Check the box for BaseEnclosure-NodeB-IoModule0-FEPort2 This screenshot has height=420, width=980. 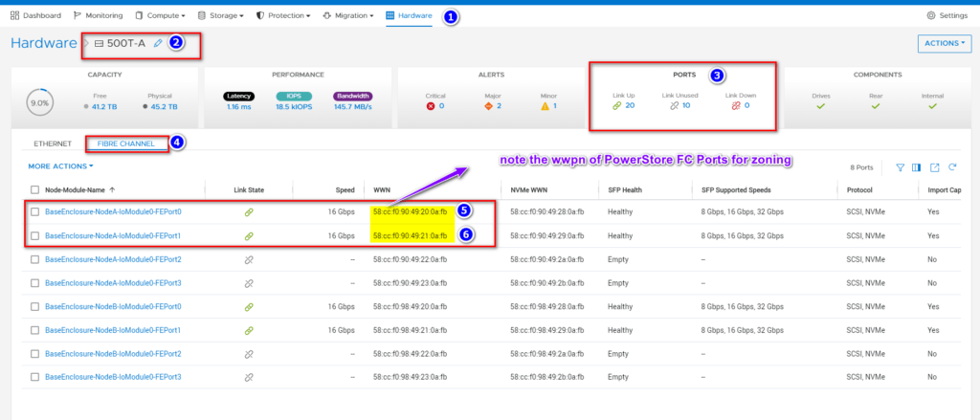[35, 354]
